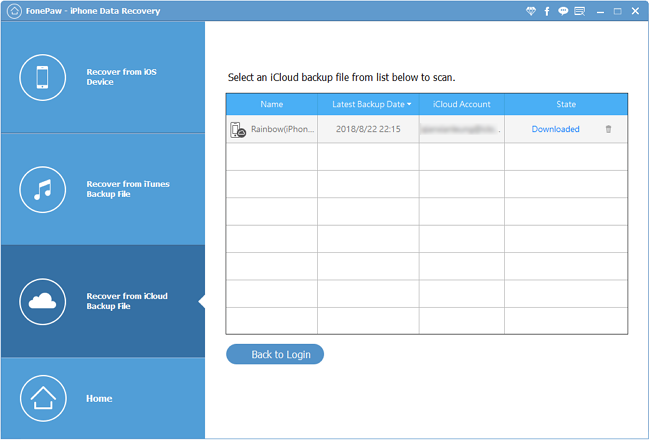Select Recover from iCloud Backup File
Image resolution: width=650 pixels, height=441 pixels.
pyautogui.click(x=103, y=301)
